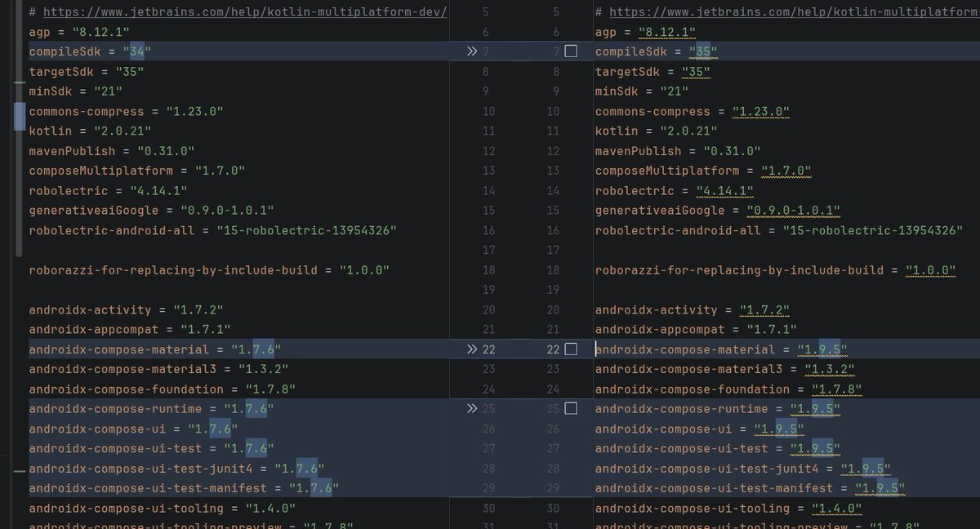This screenshot has width=980, height=529.
Task: Click androidx-compose-material = "1.7.6" in left pane
Action: 155,349
